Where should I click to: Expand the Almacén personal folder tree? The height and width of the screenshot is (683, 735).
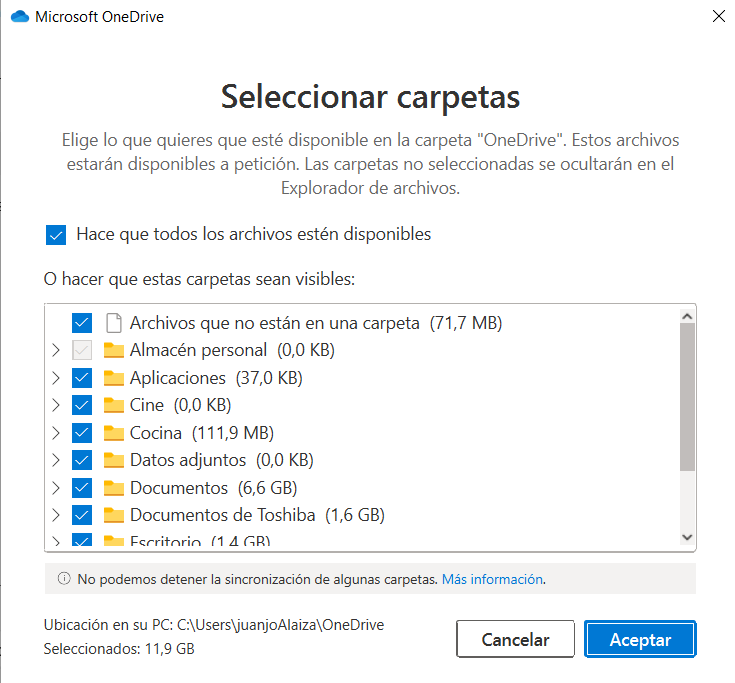coord(54,351)
